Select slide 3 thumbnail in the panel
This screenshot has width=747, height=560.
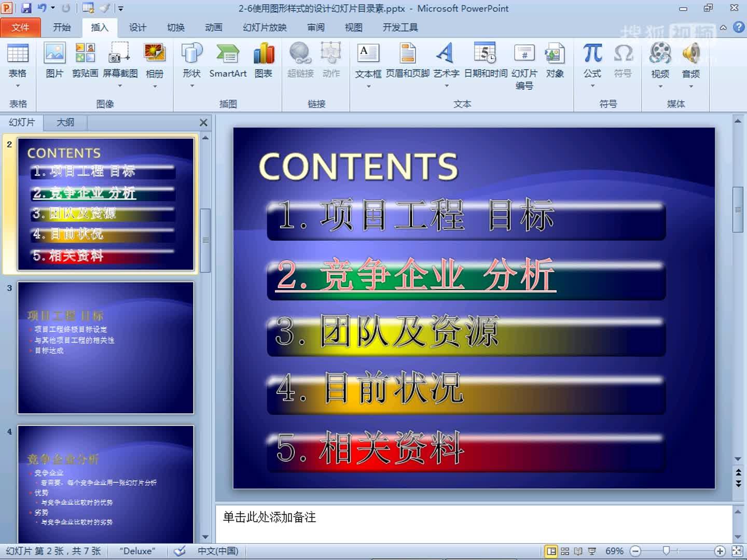(x=105, y=347)
